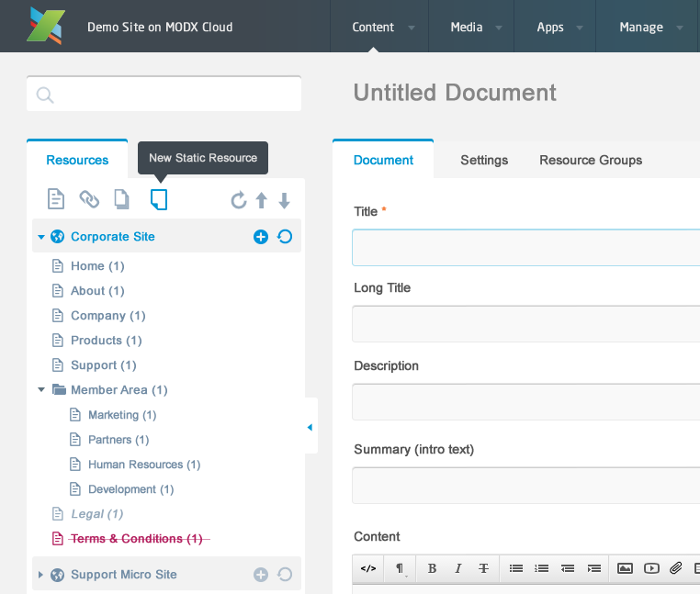Click the New Weblink chain icon
This screenshot has height=594, width=700.
(x=89, y=199)
